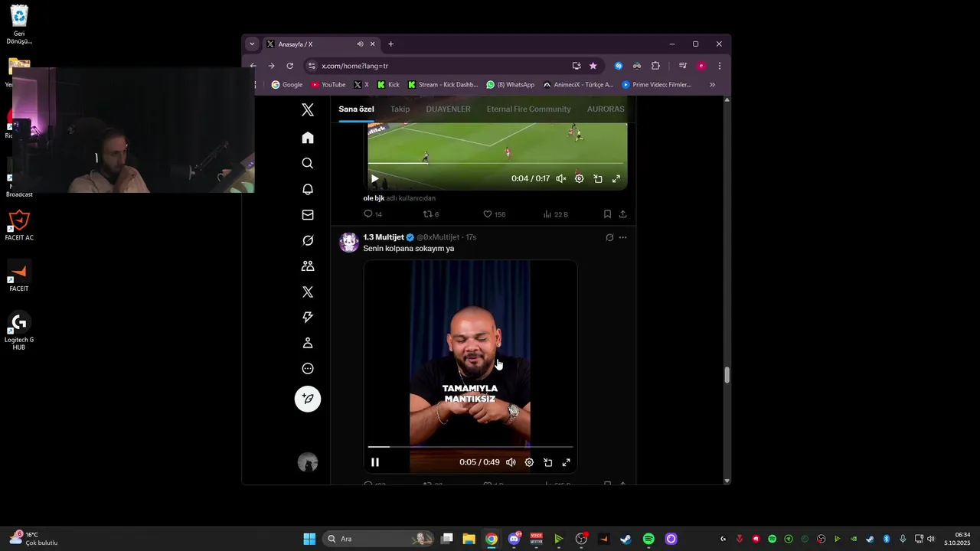Viewport: 980px width, 551px height.
Task: Reload the page in Chrome
Action: (289, 66)
